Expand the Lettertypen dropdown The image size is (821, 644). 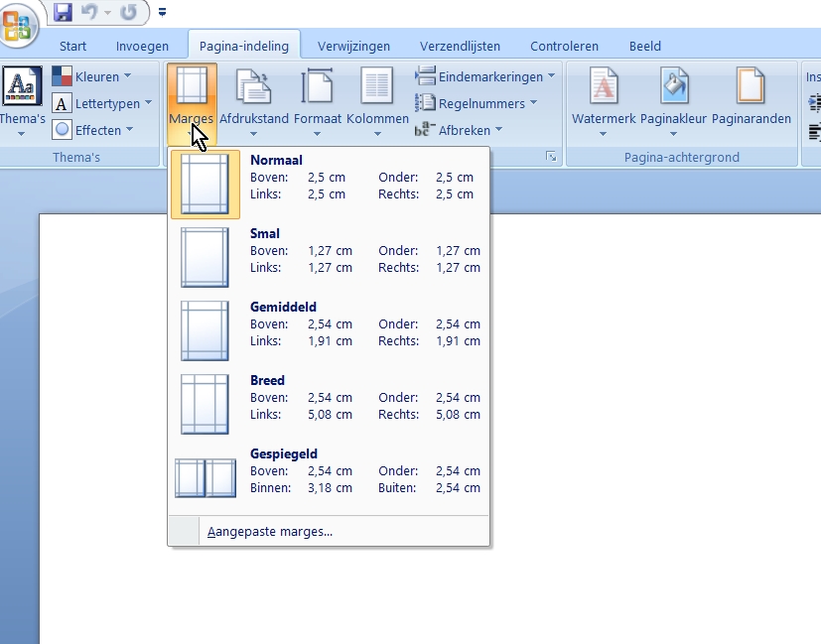point(102,103)
